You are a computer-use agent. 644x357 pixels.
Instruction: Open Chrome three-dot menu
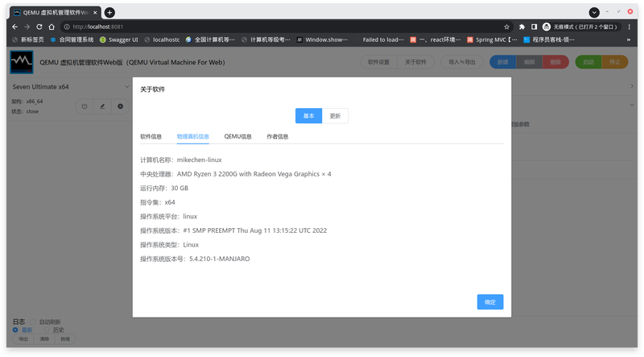pyautogui.click(x=630, y=27)
